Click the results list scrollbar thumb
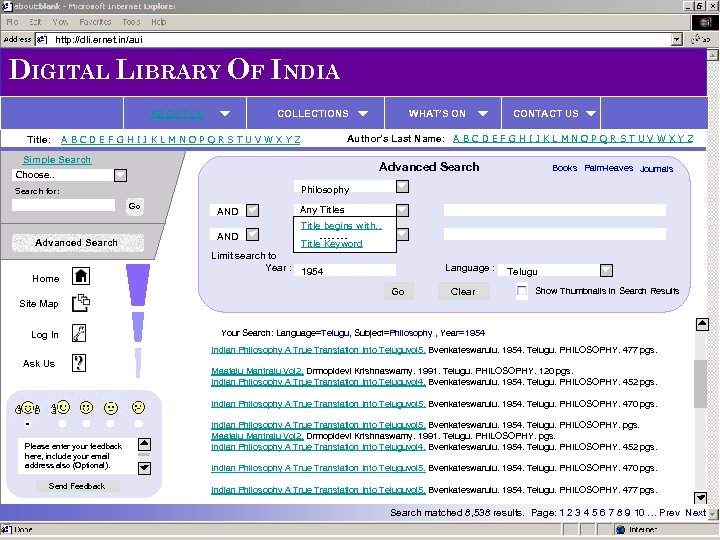The height and width of the screenshot is (540, 720). click(701, 384)
